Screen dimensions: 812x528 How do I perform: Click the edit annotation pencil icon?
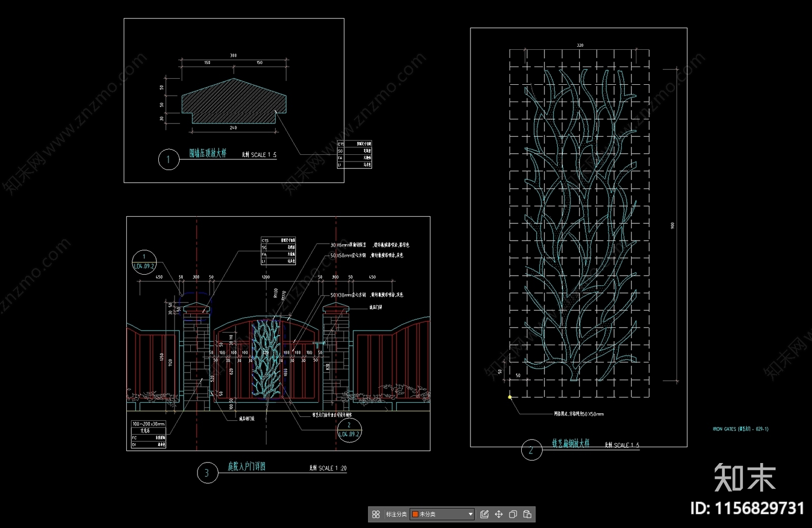(x=484, y=514)
